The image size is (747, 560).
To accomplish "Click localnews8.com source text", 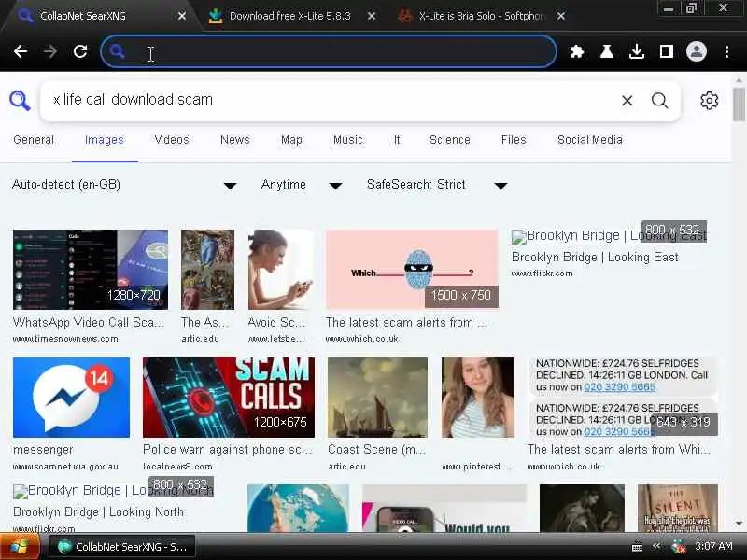I will tap(177, 466).
